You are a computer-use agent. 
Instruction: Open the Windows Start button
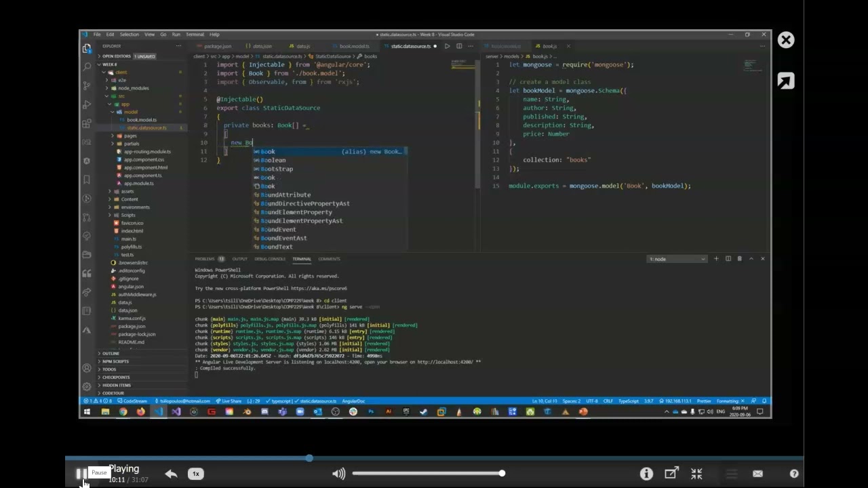87,411
